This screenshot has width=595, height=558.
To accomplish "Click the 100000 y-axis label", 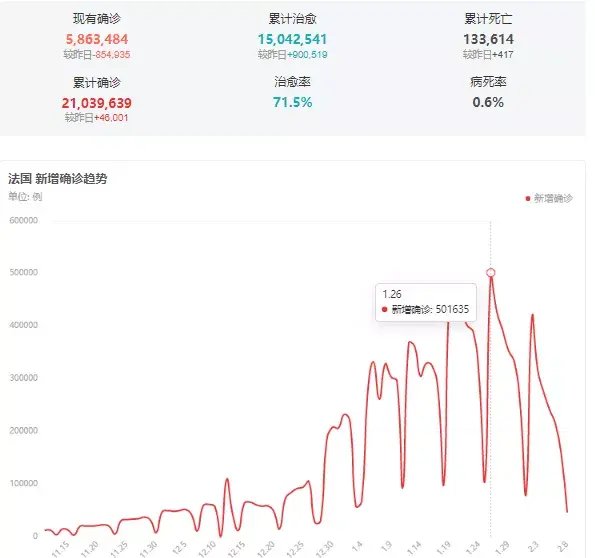I will (x=24, y=483).
